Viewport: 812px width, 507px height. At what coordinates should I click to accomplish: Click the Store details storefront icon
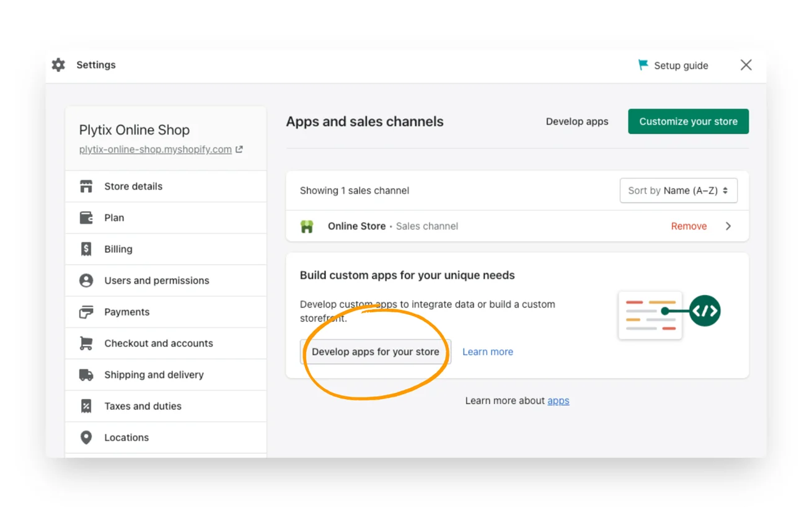point(87,186)
